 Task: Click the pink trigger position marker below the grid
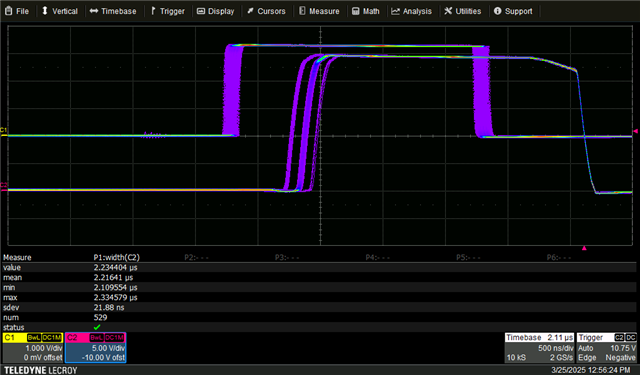pyautogui.click(x=584, y=248)
